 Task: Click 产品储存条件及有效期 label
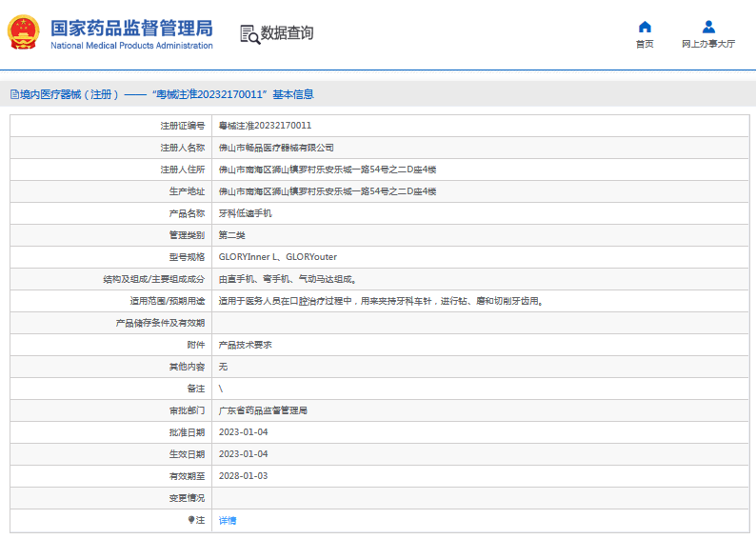tap(160, 323)
